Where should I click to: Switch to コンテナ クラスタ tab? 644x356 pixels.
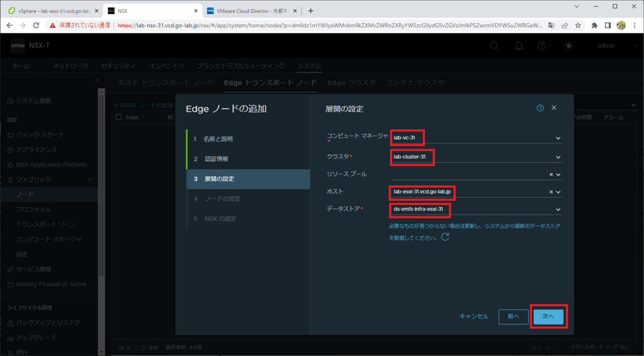pos(415,83)
